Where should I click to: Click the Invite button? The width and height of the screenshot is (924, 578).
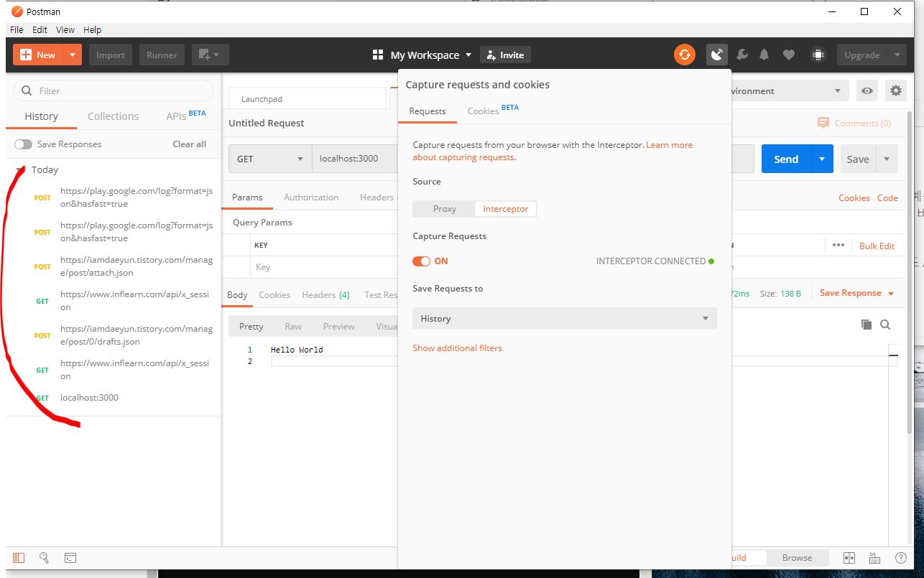click(x=506, y=55)
